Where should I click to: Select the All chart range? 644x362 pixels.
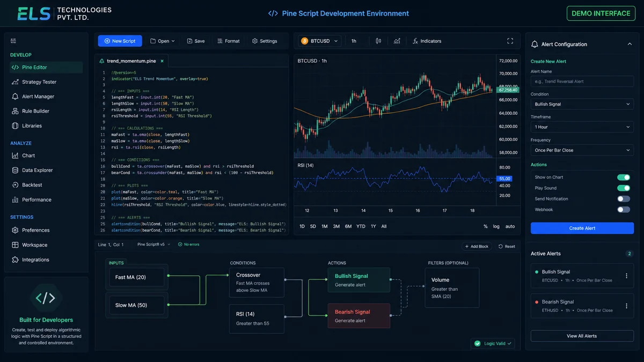384,226
